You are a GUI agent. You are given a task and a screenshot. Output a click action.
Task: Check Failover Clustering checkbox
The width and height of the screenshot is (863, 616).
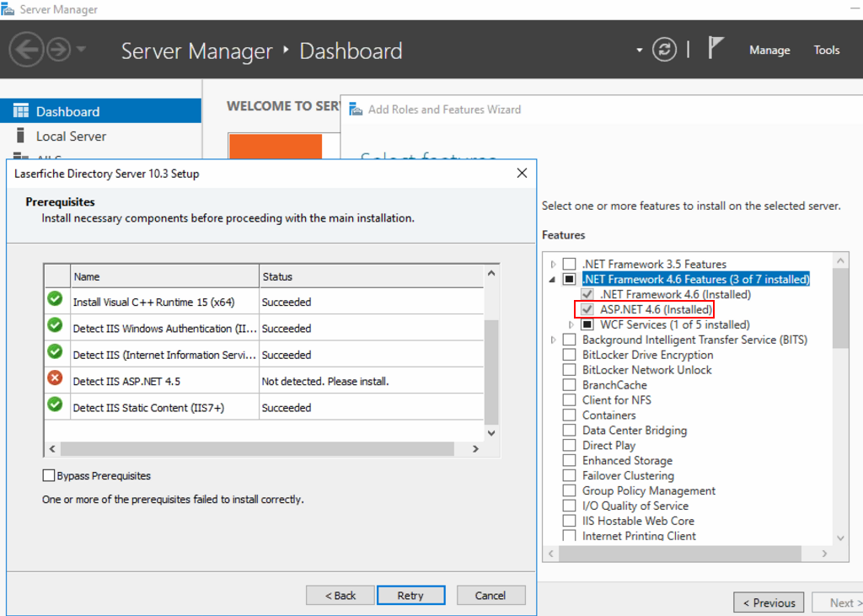(569, 475)
